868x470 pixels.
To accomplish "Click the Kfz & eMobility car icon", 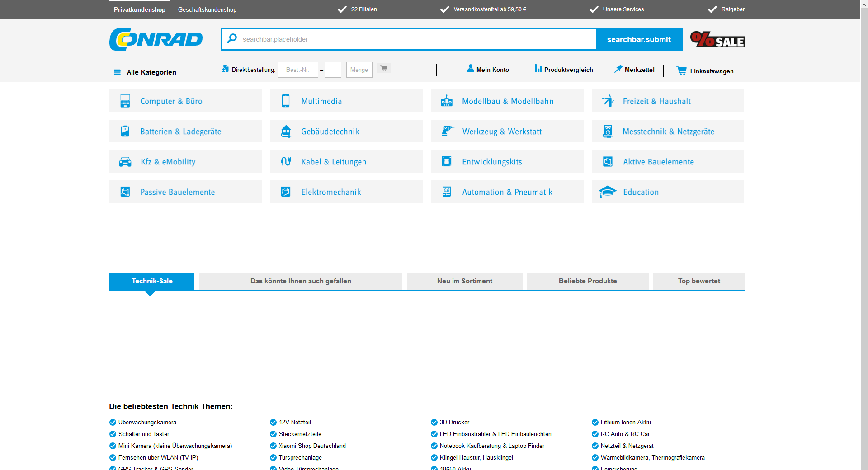I will click(x=125, y=162).
